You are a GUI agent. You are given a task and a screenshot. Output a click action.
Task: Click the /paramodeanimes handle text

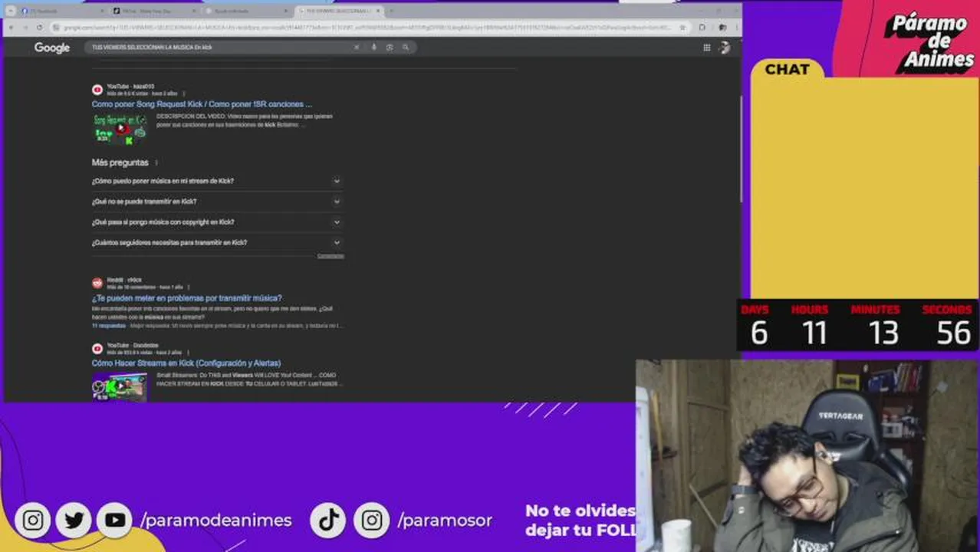click(x=216, y=521)
